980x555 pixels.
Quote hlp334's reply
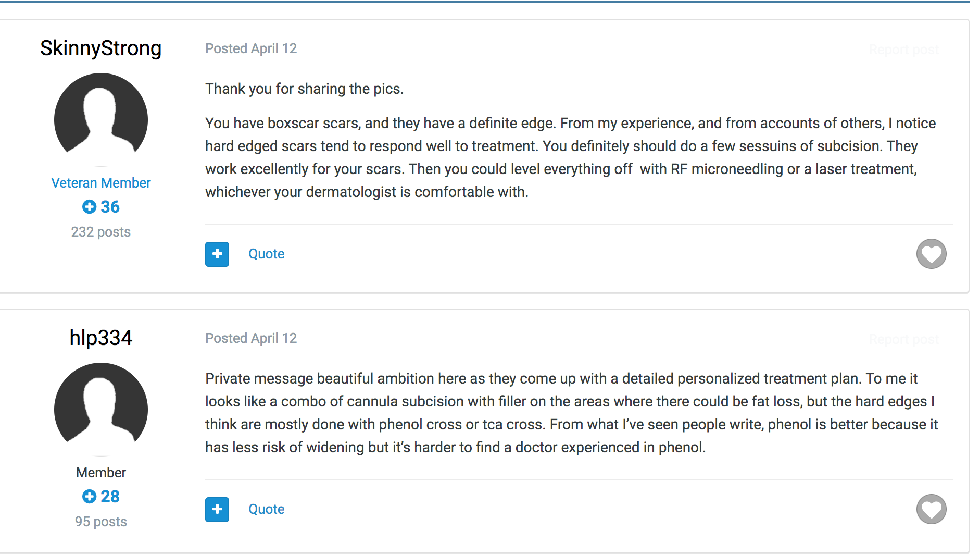coord(267,509)
